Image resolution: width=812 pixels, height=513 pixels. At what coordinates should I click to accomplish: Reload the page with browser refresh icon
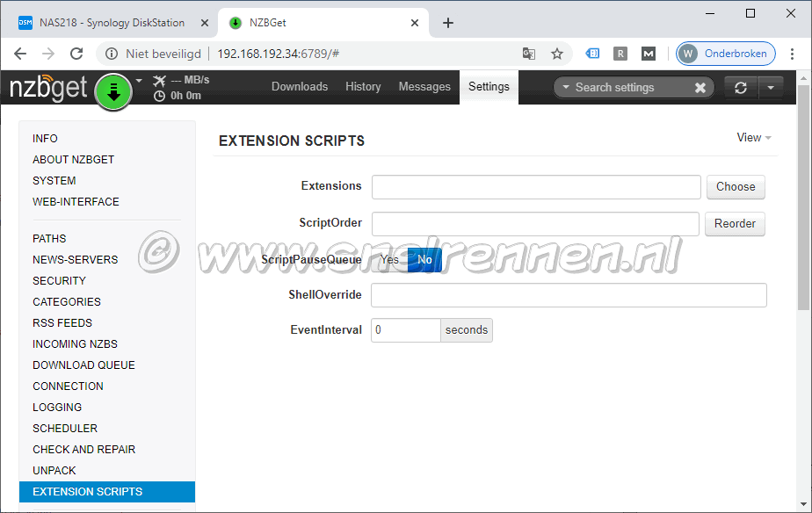pos(76,54)
